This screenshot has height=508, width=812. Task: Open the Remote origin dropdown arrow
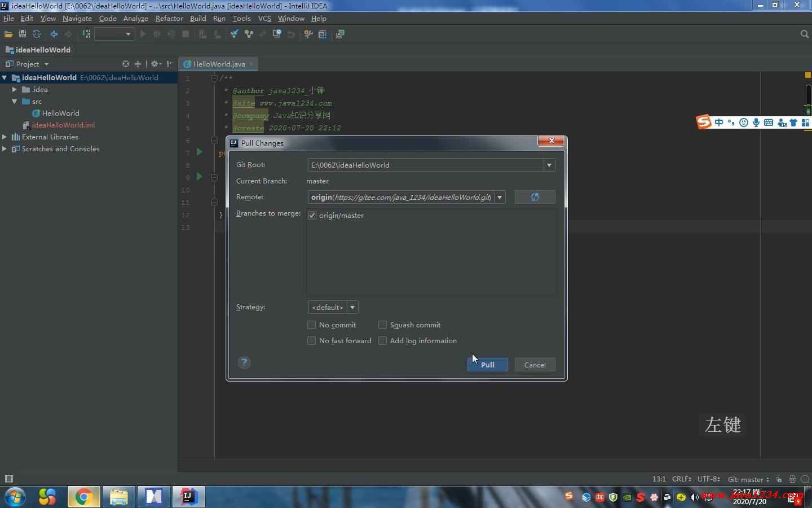[500, 197]
